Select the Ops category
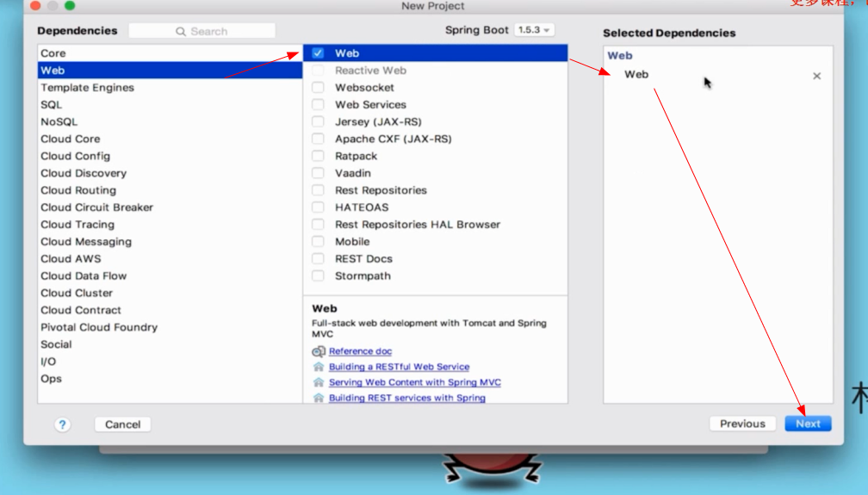 (x=170, y=379)
